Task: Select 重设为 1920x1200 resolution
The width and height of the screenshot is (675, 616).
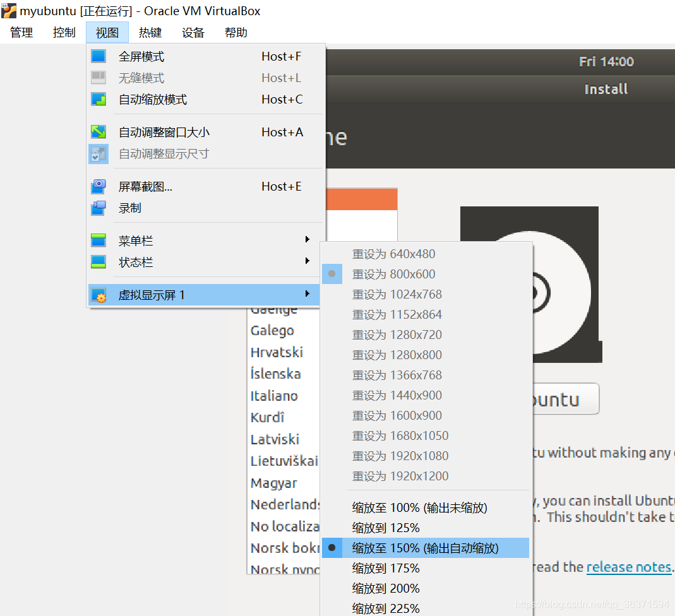Action: [x=426, y=476]
